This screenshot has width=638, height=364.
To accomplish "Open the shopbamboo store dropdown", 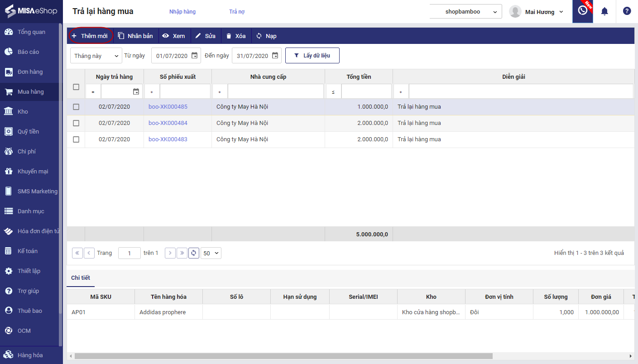I will (x=465, y=12).
